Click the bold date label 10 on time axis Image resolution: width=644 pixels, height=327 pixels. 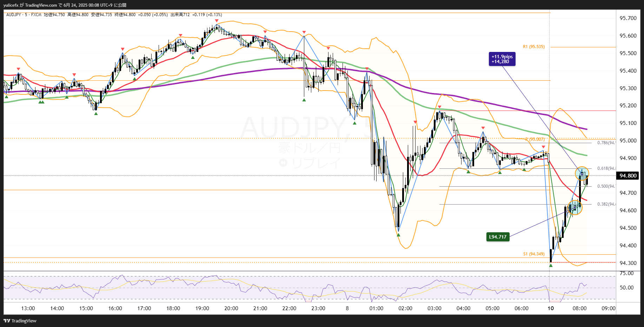pos(551,308)
